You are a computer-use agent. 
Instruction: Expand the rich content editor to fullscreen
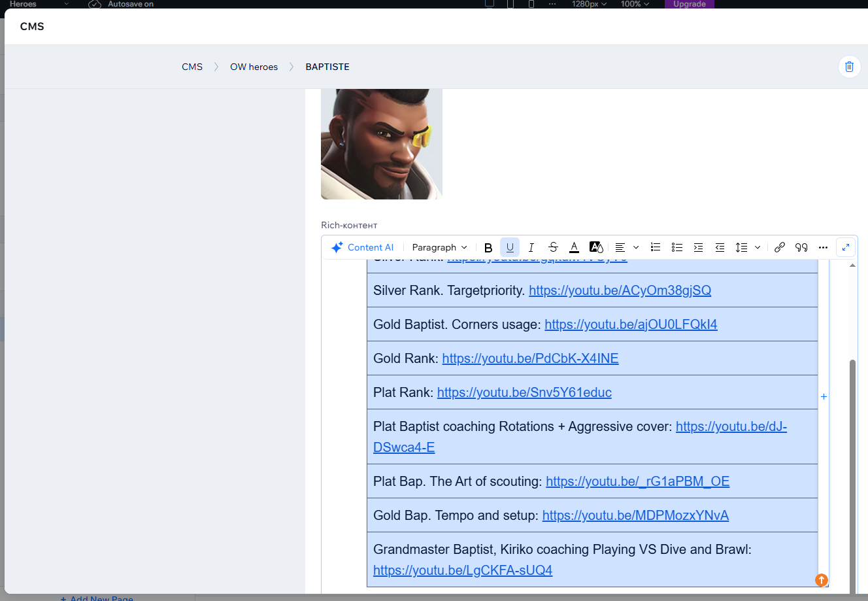point(846,247)
